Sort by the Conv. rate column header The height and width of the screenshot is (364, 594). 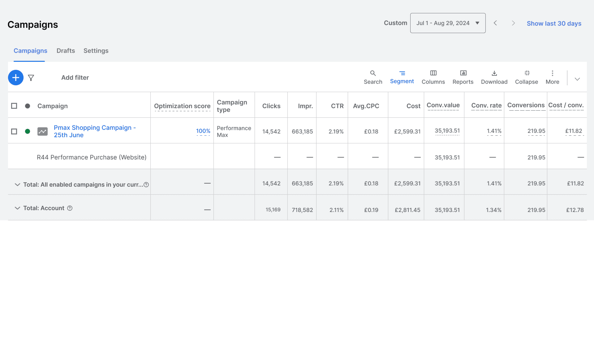[x=486, y=106]
